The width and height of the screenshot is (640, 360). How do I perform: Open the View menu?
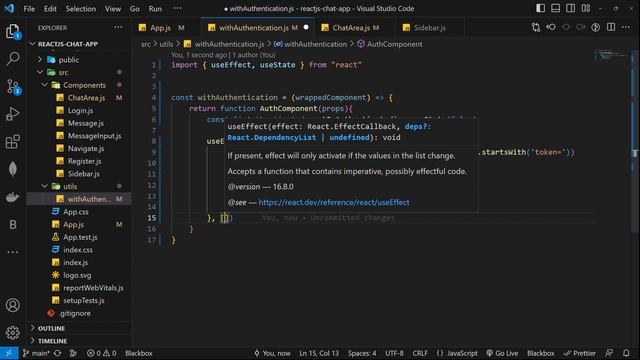pos(113,9)
